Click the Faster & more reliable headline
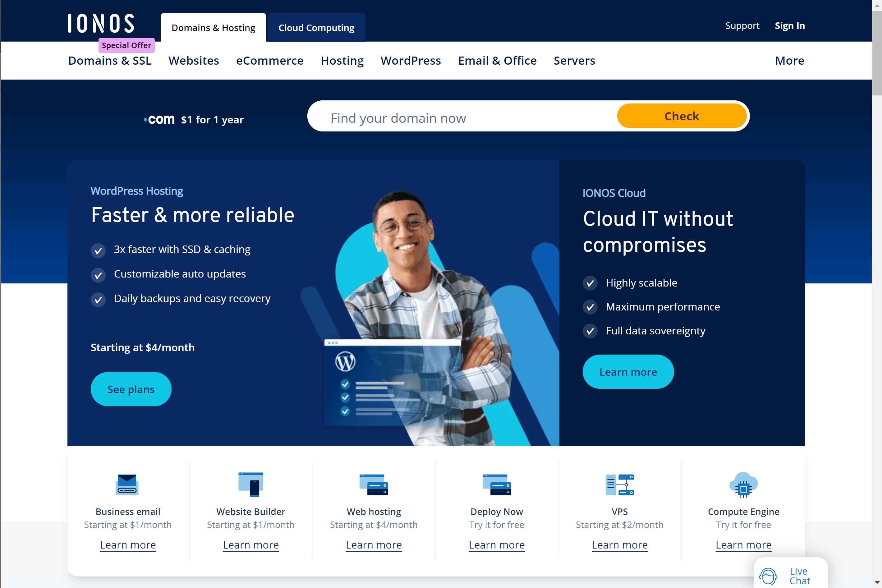Image resolution: width=882 pixels, height=588 pixels. click(193, 215)
